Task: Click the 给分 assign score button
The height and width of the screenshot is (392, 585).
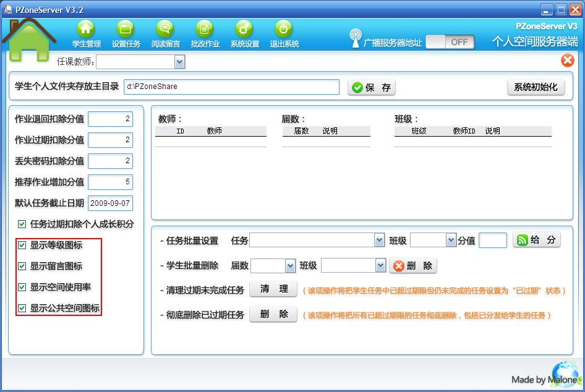Action: 536,241
